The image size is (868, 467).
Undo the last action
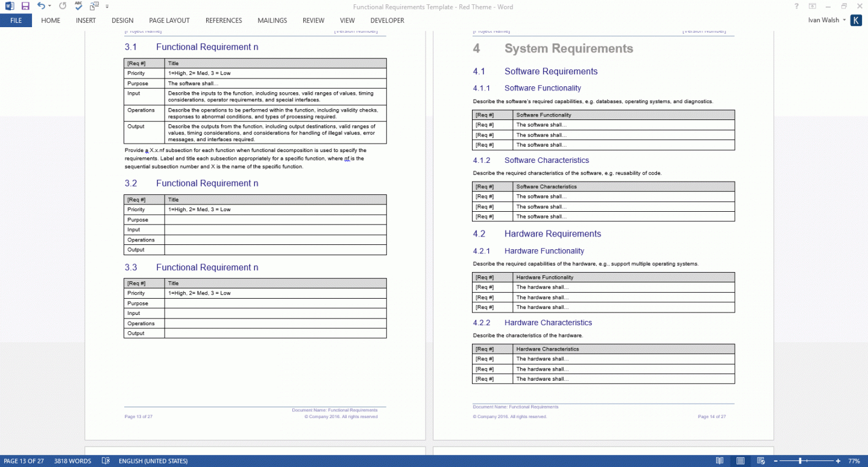40,6
